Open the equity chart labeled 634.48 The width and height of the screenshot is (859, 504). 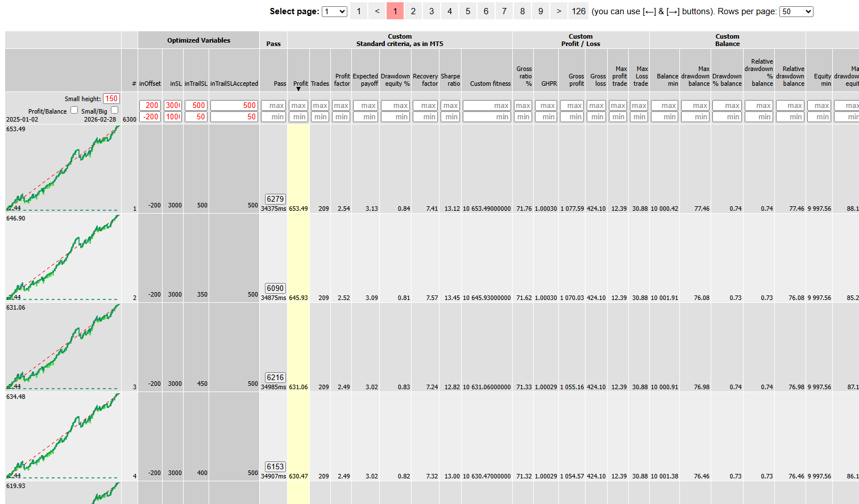[x=63, y=436]
